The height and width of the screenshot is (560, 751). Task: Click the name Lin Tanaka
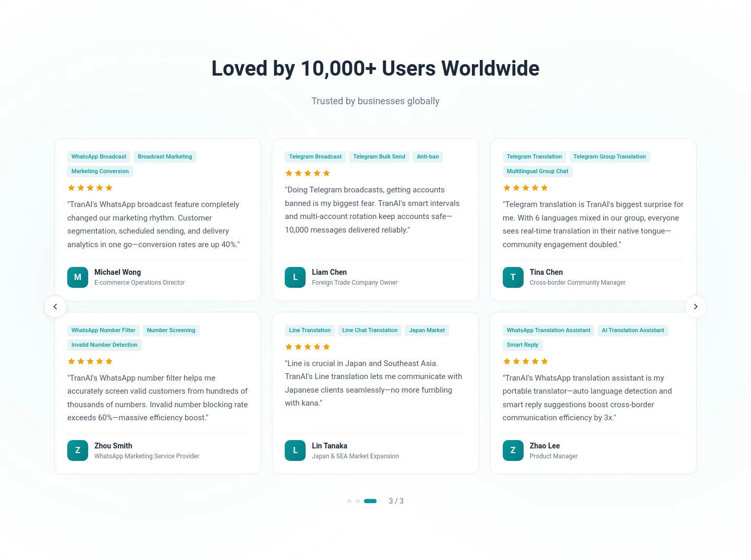[330, 446]
